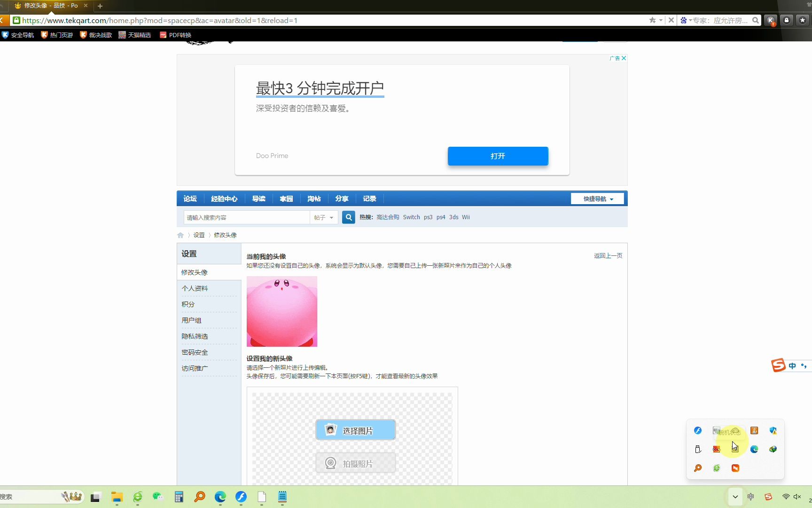Open the bookmark star dropdown arrow
Image resolution: width=812 pixels, height=508 pixels.
(x=661, y=20)
